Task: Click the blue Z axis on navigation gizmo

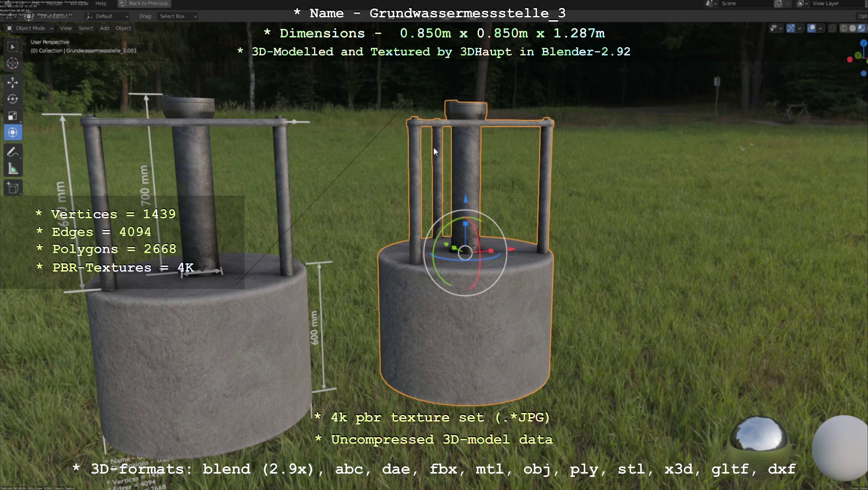Action: pos(863,43)
